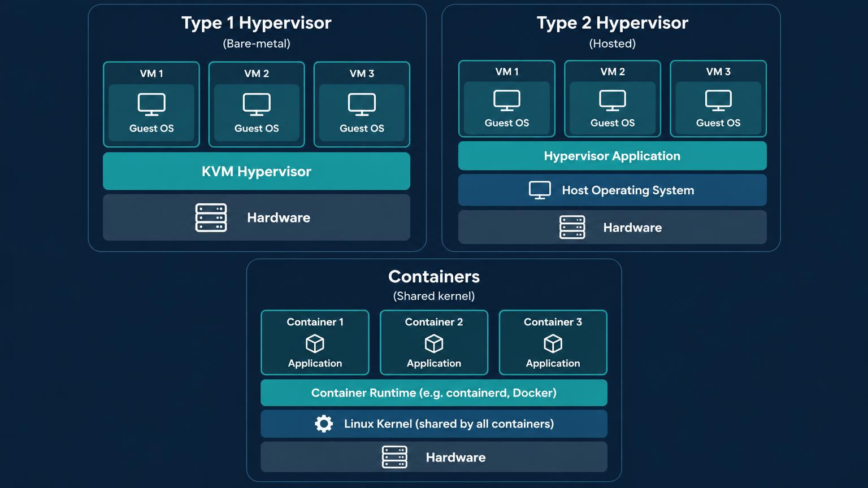Click Guest OS text in Type 2 VM 2
The width and height of the screenshot is (868, 488).
pyautogui.click(x=613, y=123)
